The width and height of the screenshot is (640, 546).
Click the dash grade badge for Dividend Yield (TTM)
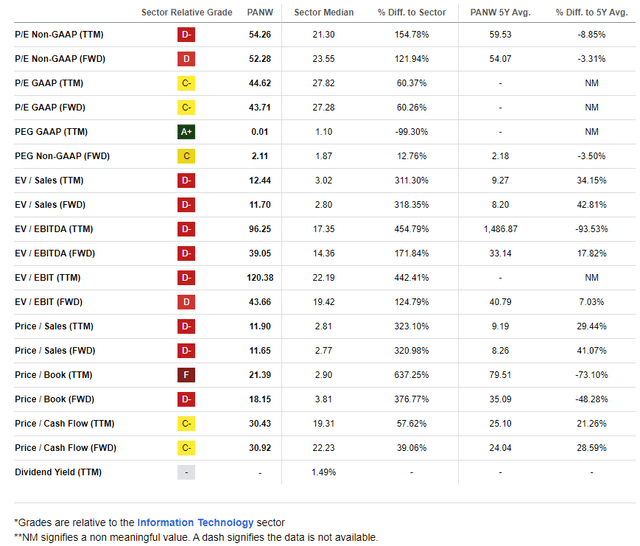coord(186,472)
